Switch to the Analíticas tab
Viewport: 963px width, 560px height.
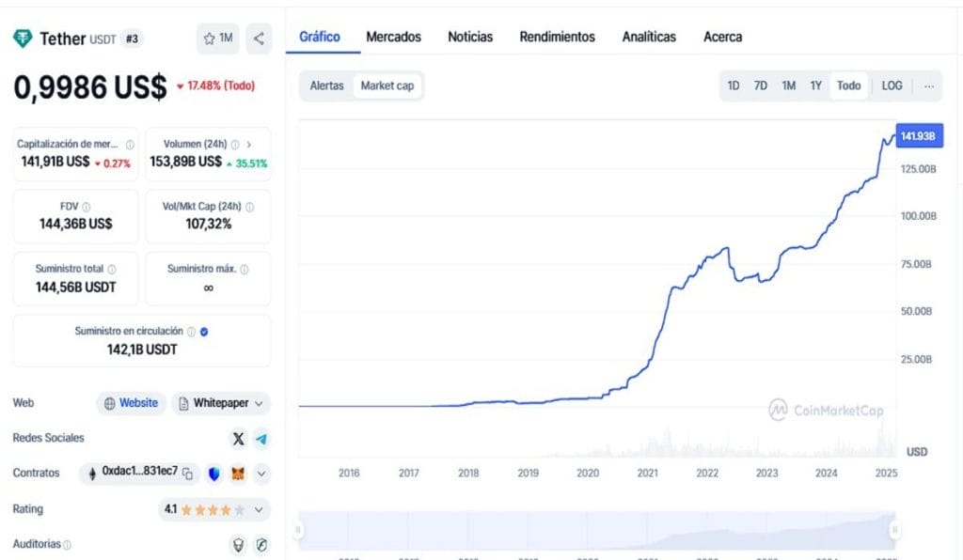(x=649, y=37)
